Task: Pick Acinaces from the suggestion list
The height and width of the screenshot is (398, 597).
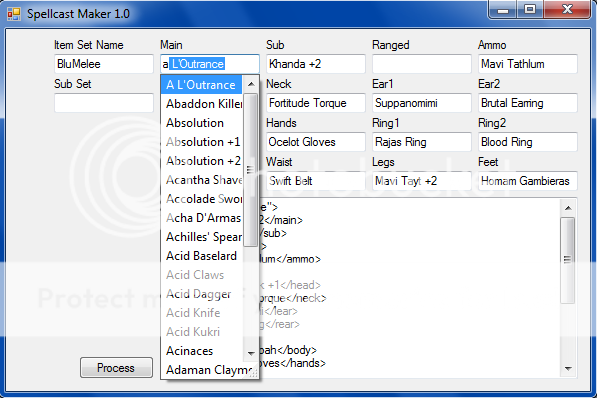Action: click(202, 351)
